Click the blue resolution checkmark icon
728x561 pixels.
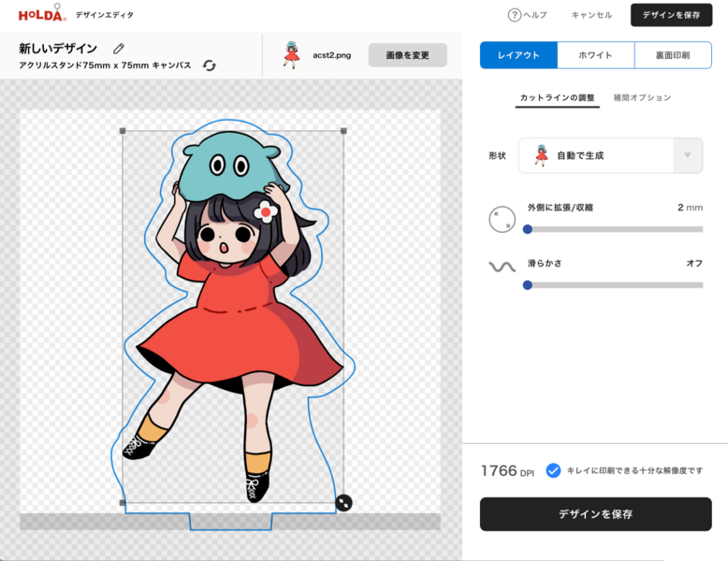pyautogui.click(x=552, y=470)
